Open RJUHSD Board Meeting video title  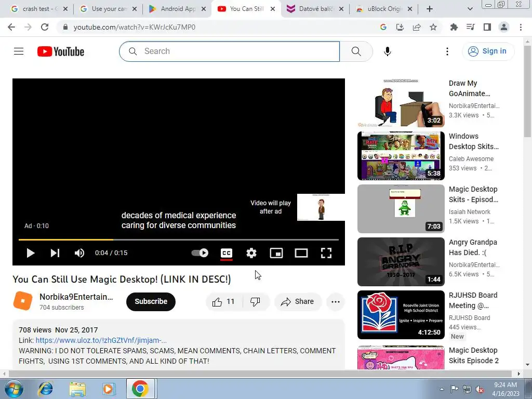pos(473,300)
